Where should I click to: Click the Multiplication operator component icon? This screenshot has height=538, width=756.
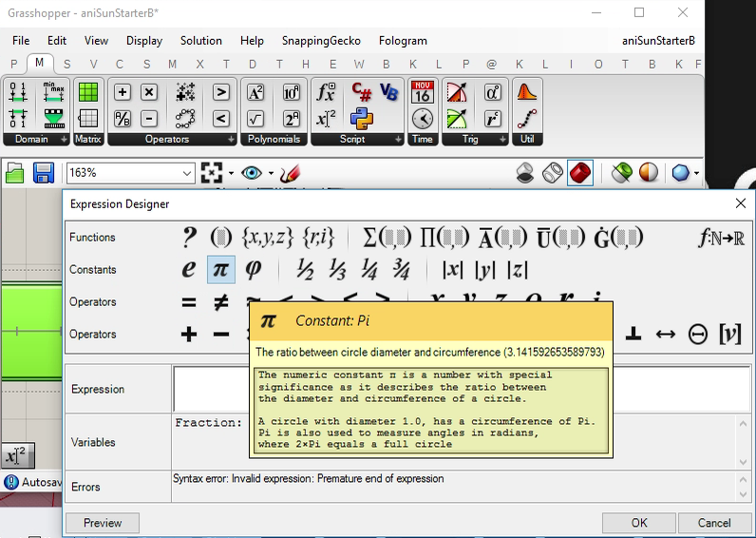pos(149,91)
